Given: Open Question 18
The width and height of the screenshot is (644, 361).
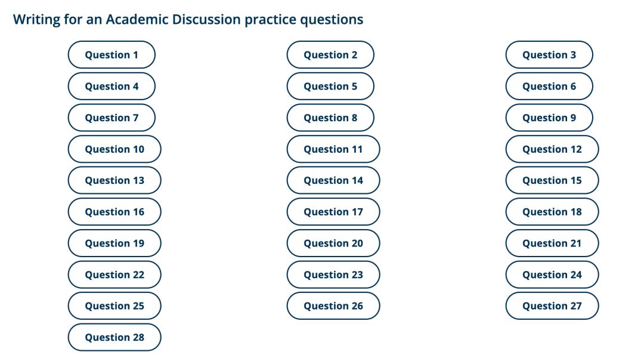Looking at the screenshot, I should 552,212.
